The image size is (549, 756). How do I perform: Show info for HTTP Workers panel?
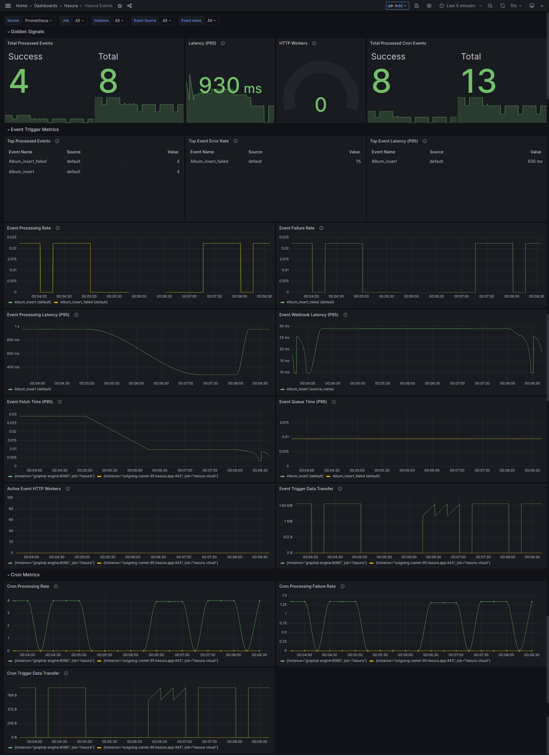[x=314, y=43]
